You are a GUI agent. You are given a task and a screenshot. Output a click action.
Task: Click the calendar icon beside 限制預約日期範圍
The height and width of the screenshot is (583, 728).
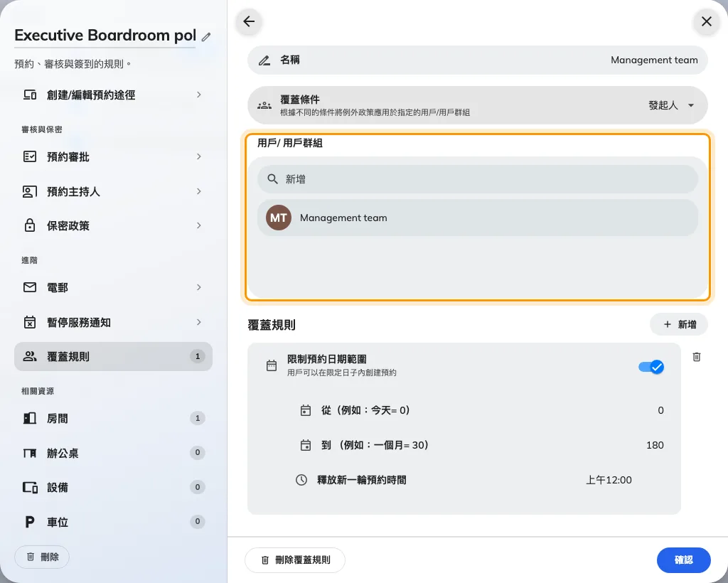[x=272, y=365]
